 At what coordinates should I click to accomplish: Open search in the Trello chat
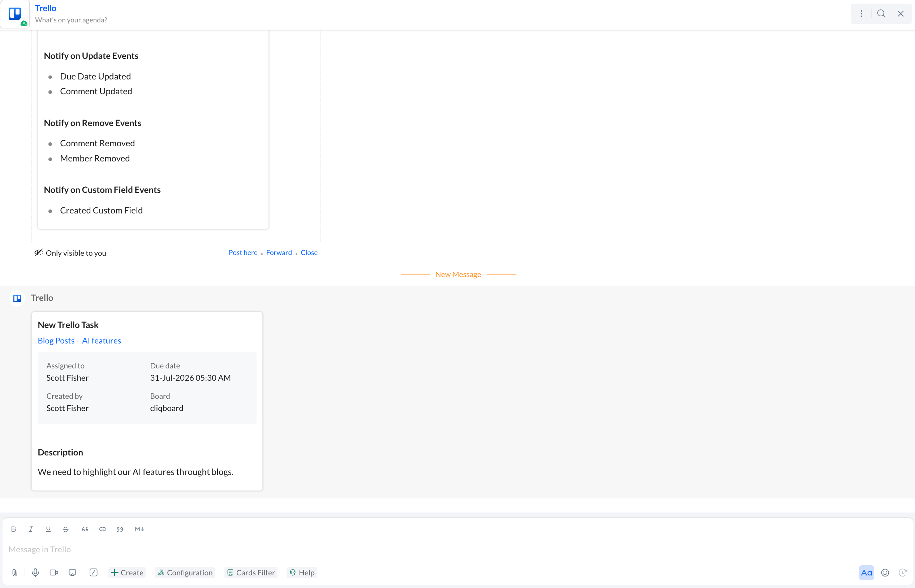[x=881, y=14]
